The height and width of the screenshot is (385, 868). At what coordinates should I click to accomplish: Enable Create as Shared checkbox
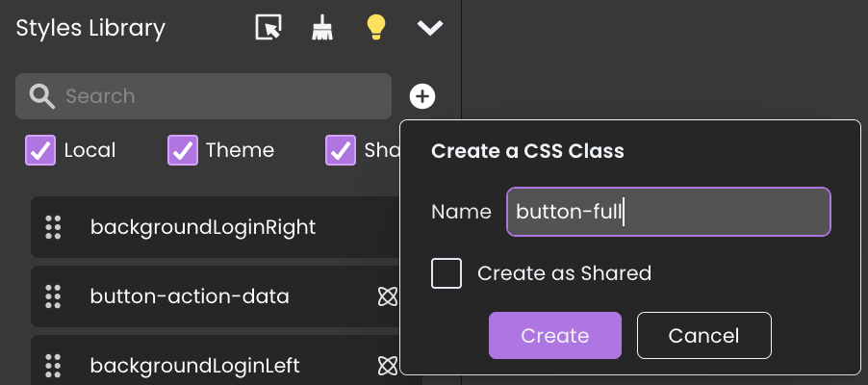click(x=447, y=273)
